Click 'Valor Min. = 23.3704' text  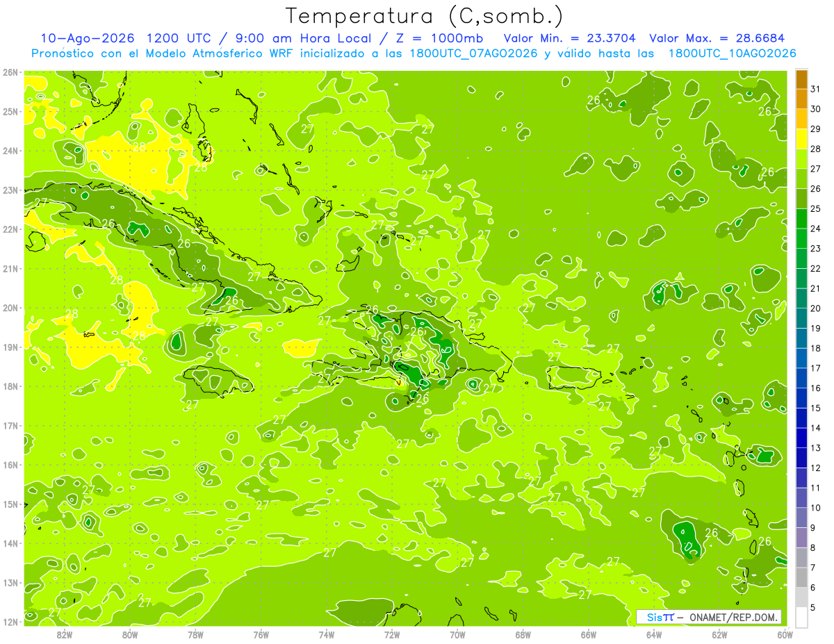571,38
